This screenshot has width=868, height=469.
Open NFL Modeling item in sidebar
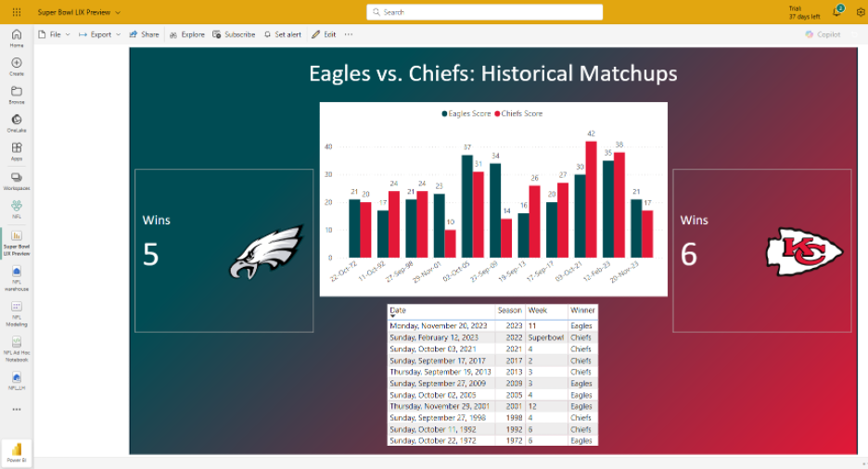click(17, 313)
